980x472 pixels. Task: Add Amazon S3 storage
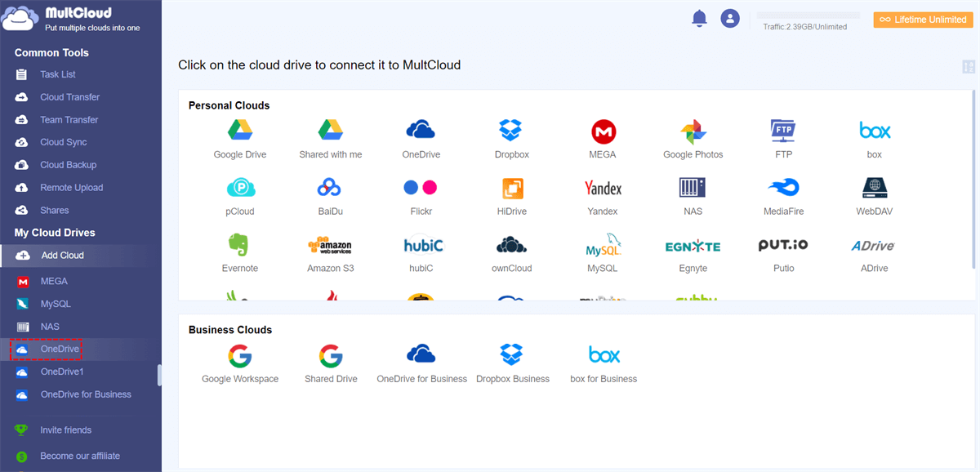[330, 245]
